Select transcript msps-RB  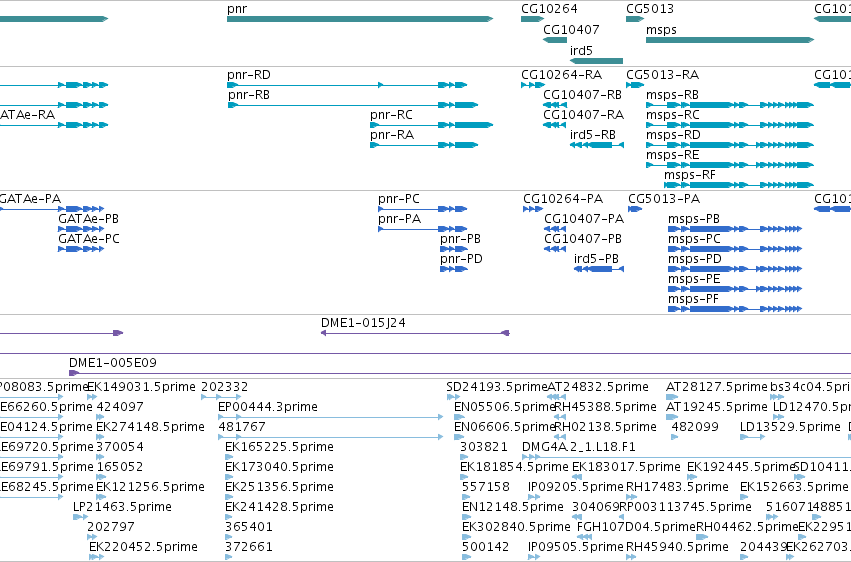click(730, 105)
